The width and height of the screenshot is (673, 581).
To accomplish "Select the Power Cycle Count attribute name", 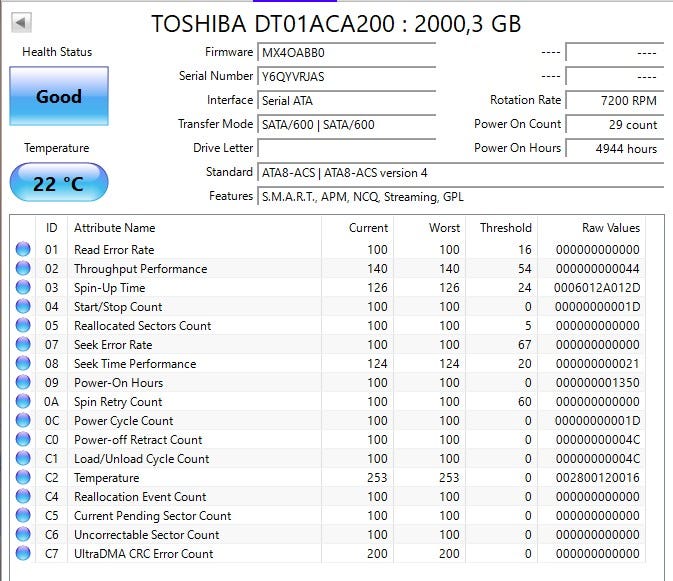I will [x=124, y=421].
